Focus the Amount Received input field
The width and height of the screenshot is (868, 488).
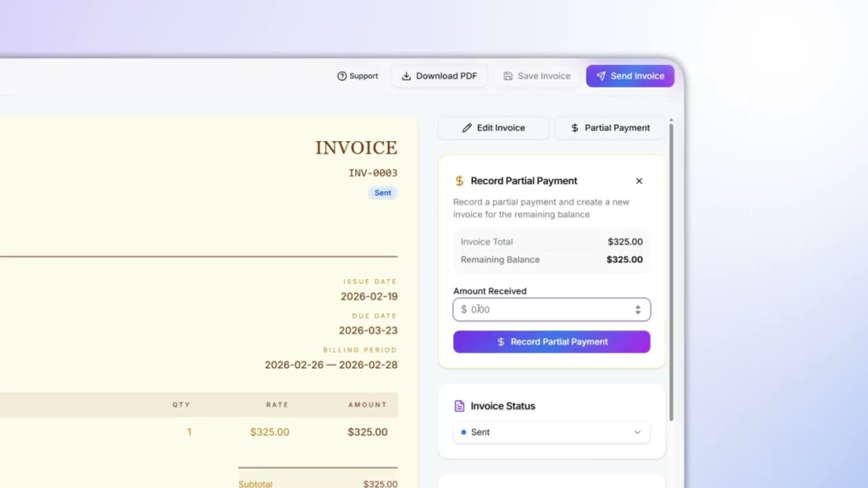click(x=552, y=309)
